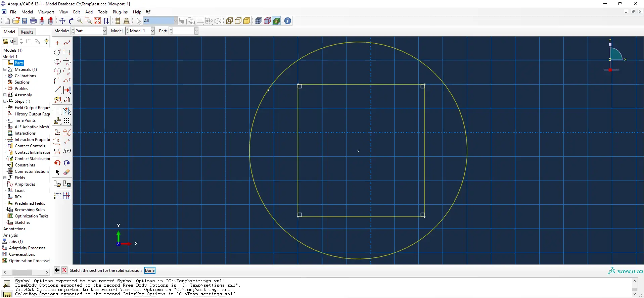This screenshot has height=298, width=644.
Task: Open the selection filter All dropdown
Action: point(160,21)
